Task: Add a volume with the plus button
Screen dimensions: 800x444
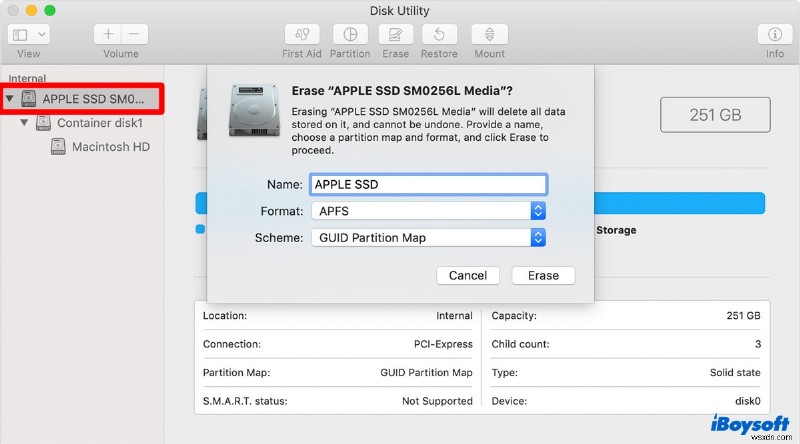Action: click(x=108, y=34)
